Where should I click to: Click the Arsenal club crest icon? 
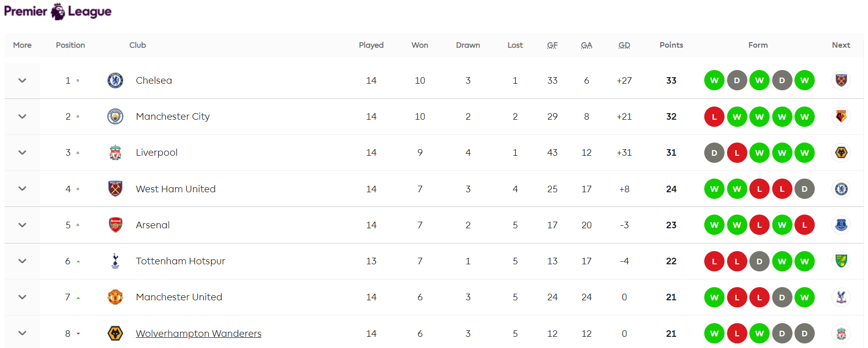click(116, 225)
